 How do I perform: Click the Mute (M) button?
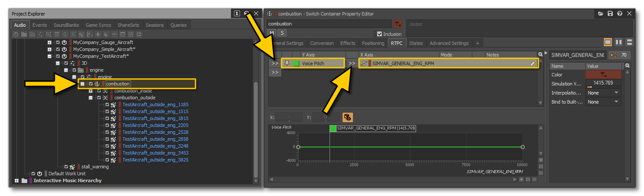point(272,33)
